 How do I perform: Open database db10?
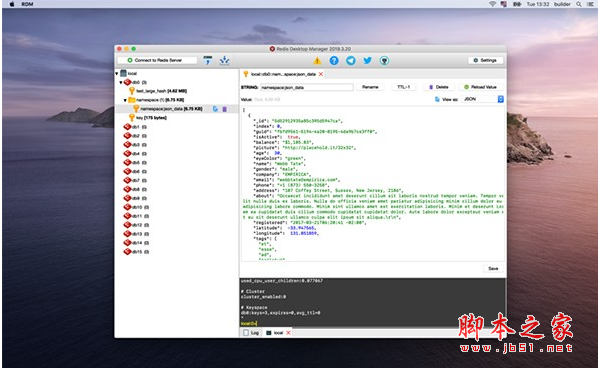[x=137, y=207]
